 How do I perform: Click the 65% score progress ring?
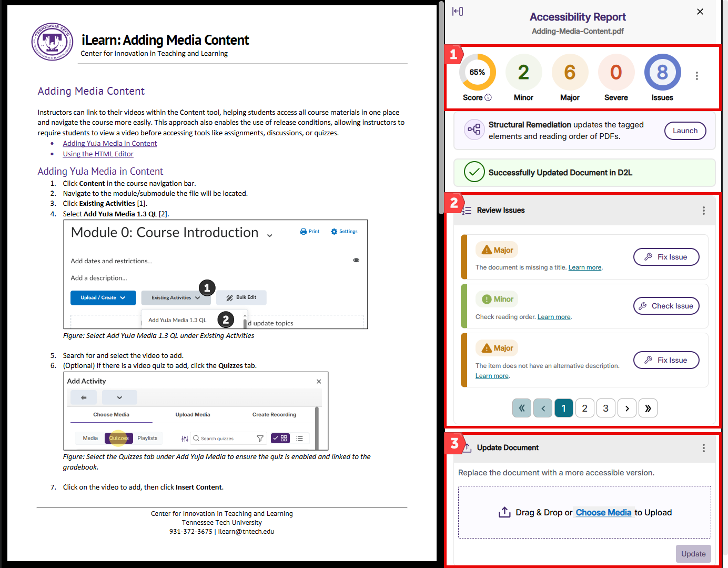477,72
